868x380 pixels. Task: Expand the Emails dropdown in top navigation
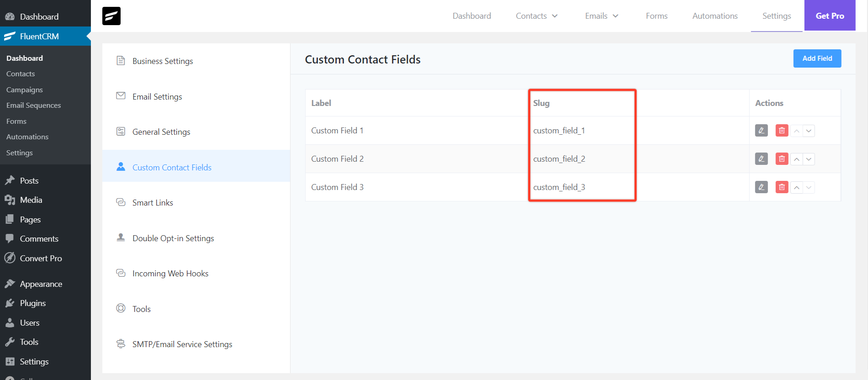pos(602,16)
